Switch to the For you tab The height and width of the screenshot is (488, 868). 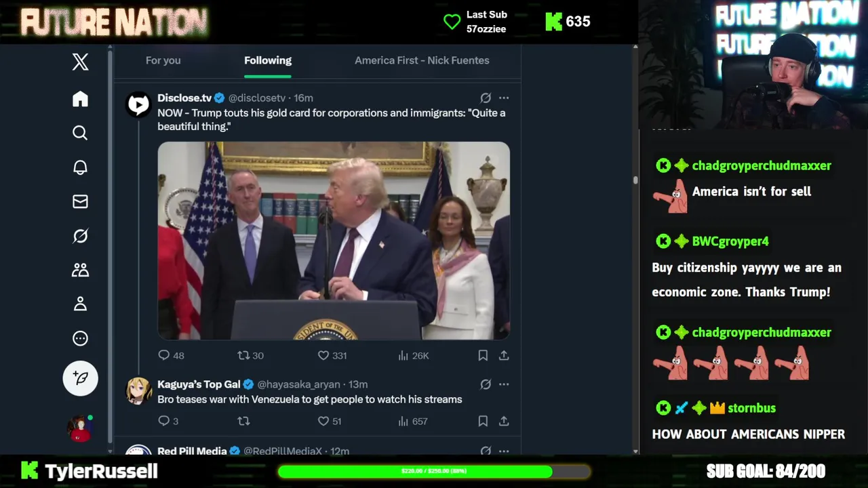click(163, 60)
